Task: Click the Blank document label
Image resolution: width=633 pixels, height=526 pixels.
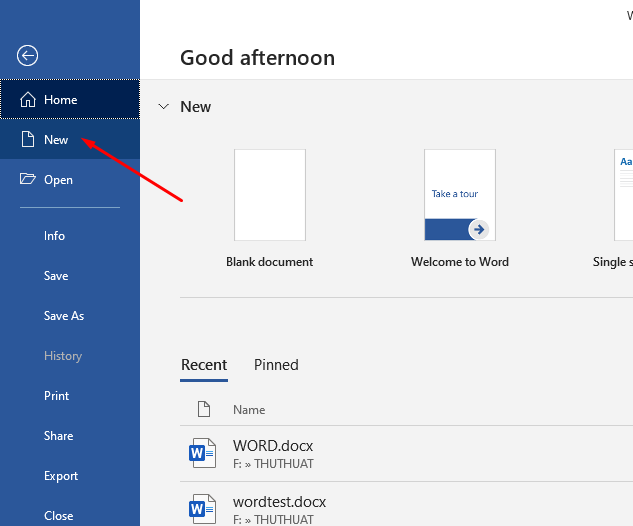Action: pos(269,262)
